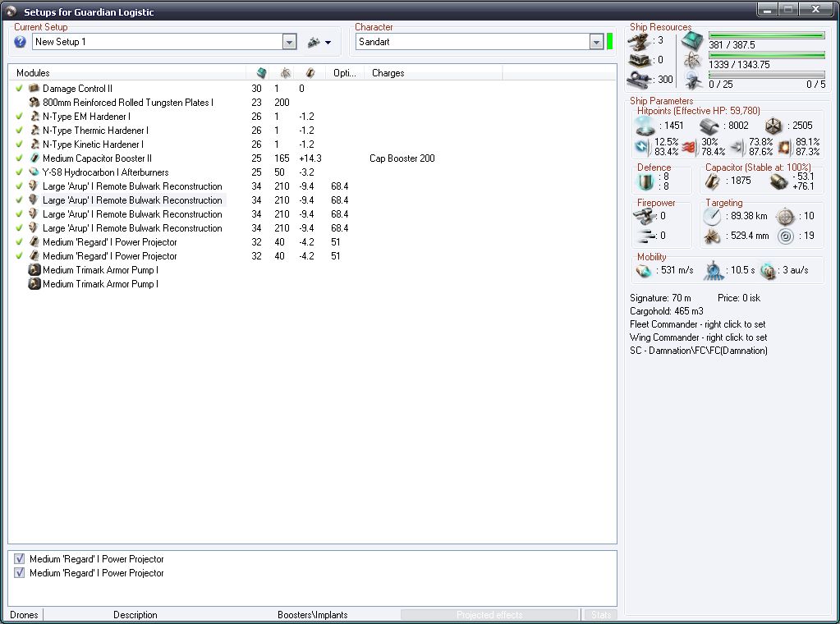Viewport: 840px width, 624px height.
Task: Click the EM resistance icon
Action: point(642,146)
